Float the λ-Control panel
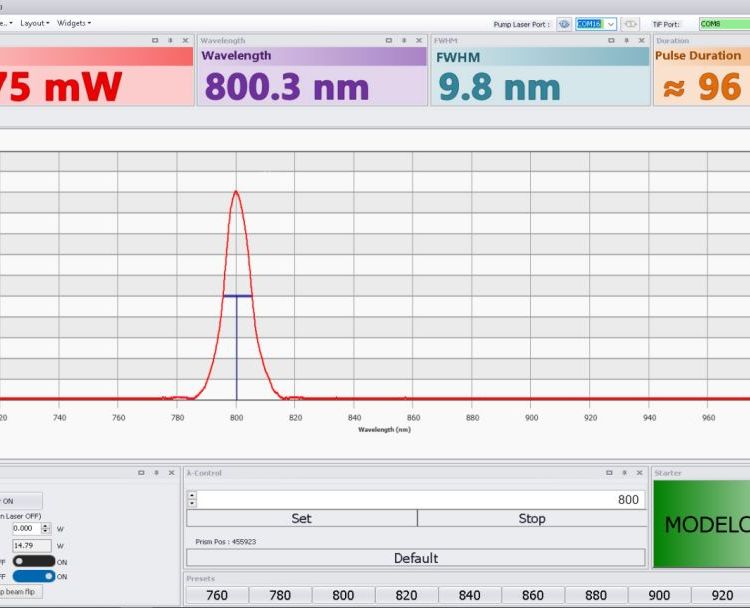 click(609, 473)
